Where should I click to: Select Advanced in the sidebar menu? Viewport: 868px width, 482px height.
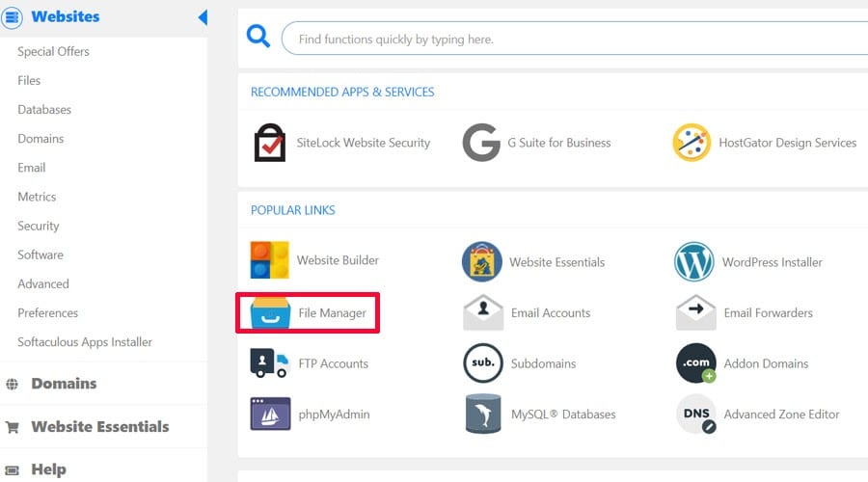[x=43, y=283]
